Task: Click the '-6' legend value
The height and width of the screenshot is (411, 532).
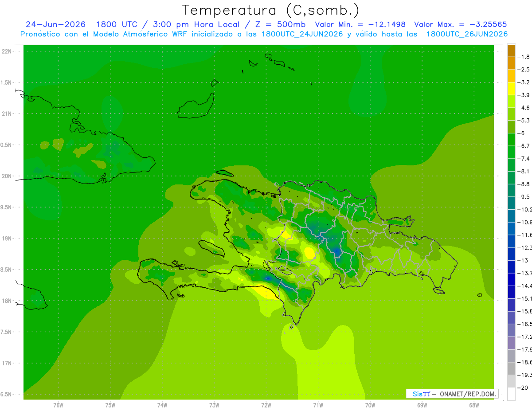Action: click(x=521, y=133)
